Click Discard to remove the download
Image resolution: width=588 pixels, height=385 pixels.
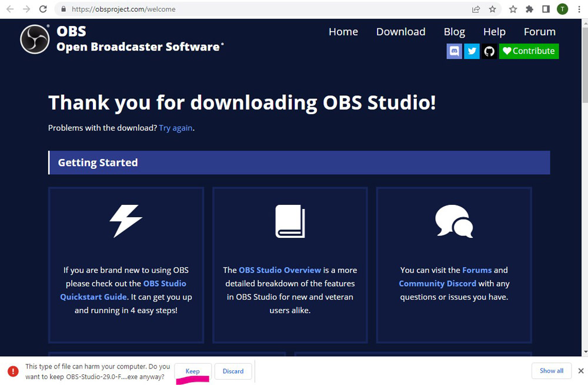233,371
